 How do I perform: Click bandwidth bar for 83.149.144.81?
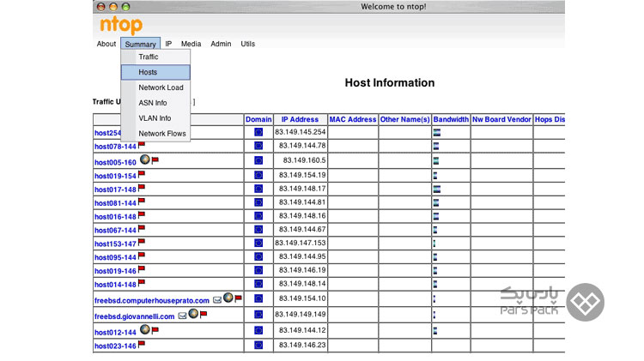436,202
